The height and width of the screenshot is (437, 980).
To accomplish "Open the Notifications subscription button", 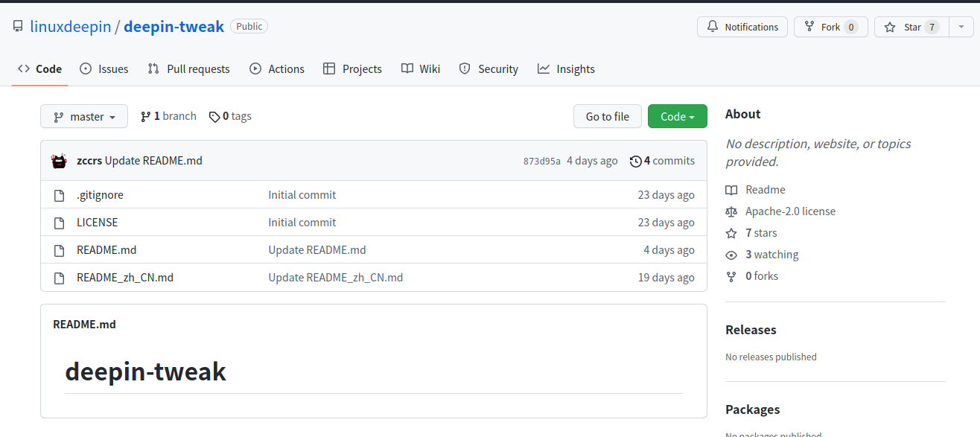I will (742, 27).
